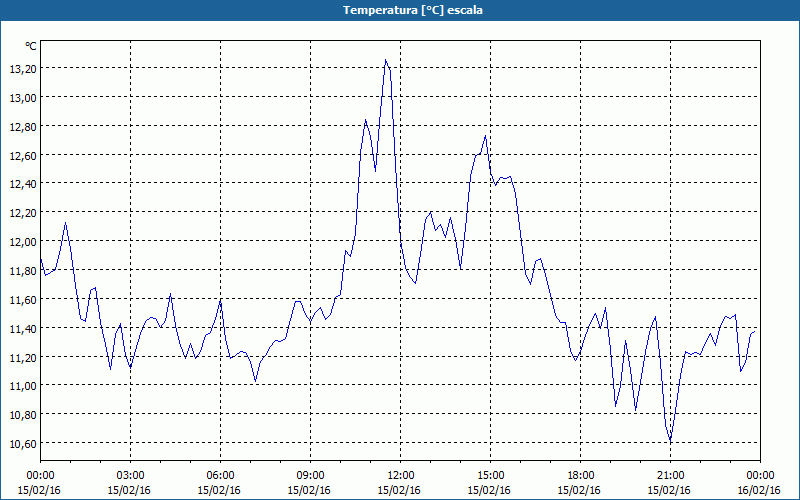
Task: Click the 'Temperatura [°C] escala' title bar
Action: 400,10
